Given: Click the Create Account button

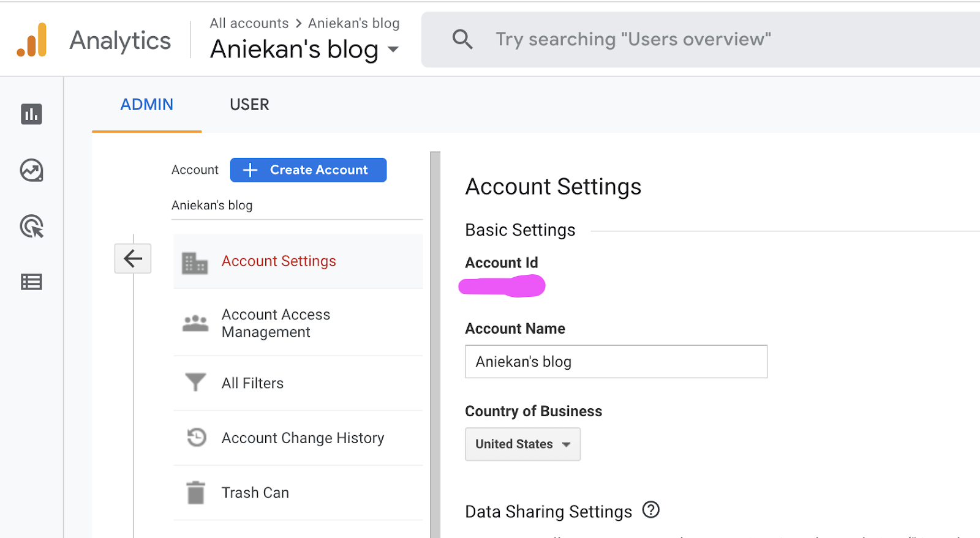Looking at the screenshot, I should coord(308,170).
